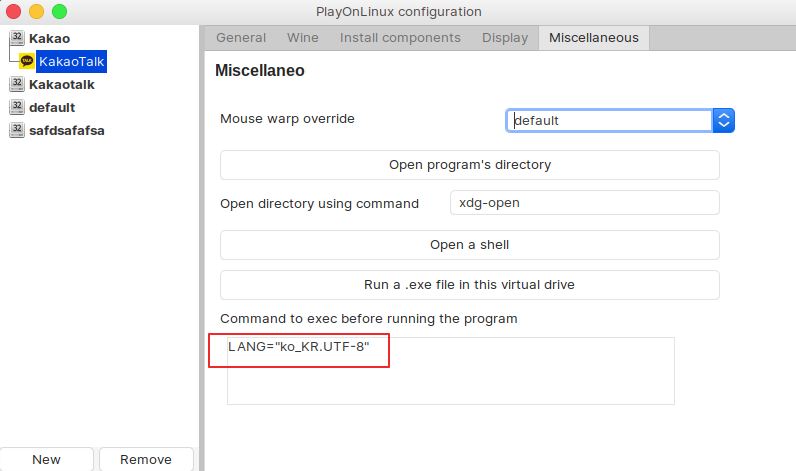Click Open program's directory button
The width and height of the screenshot is (796, 471).
(470, 165)
